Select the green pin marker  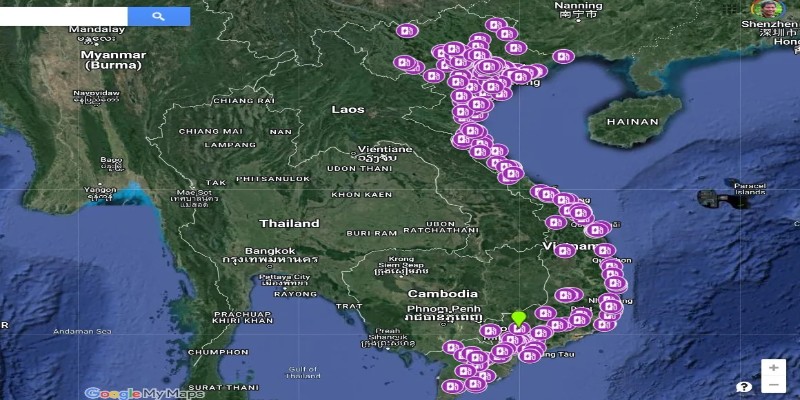coord(518,320)
